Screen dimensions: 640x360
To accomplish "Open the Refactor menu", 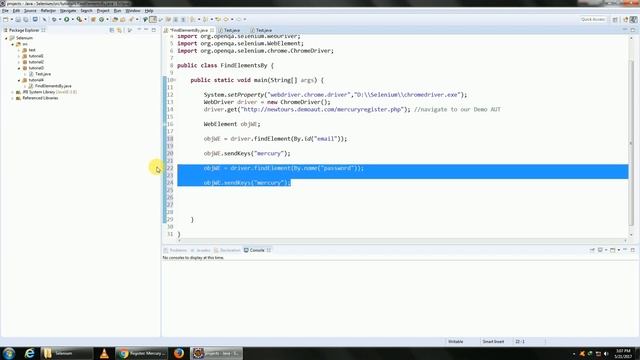I will 48,11.
